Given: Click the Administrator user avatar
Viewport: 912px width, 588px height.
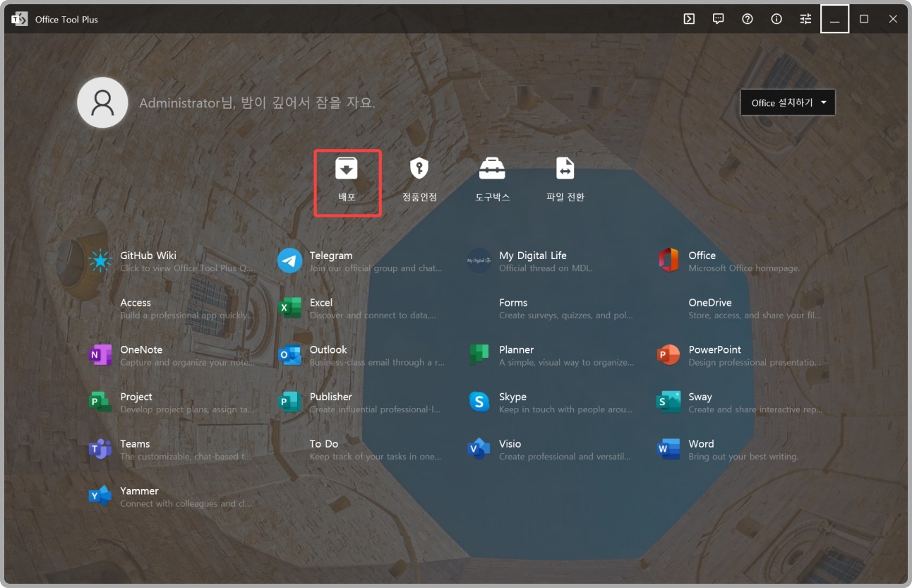Looking at the screenshot, I should [x=102, y=102].
